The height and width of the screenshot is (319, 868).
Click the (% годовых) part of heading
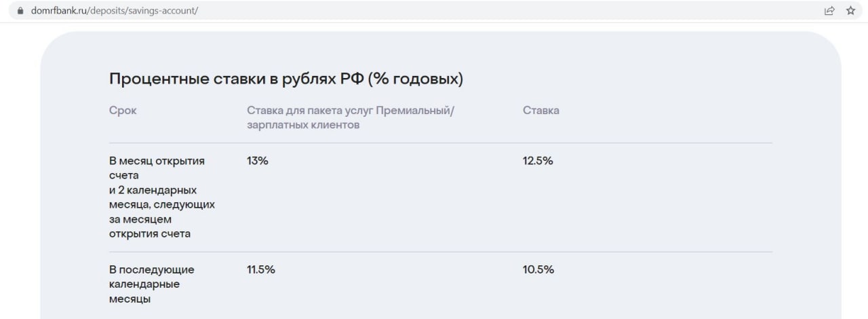pos(416,79)
